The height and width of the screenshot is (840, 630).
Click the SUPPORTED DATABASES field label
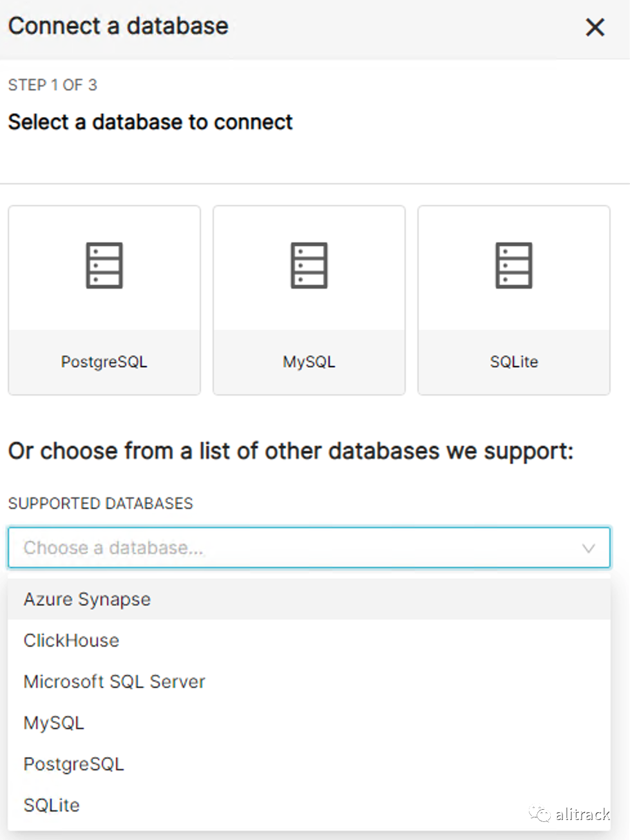pos(100,504)
